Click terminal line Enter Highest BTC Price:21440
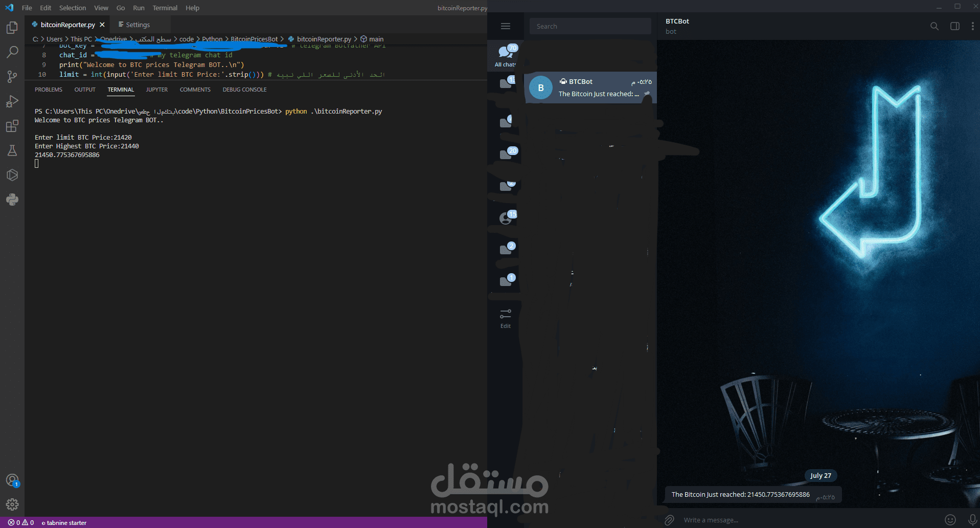The height and width of the screenshot is (528, 980). pyautogui.click(x=87, y=146)
